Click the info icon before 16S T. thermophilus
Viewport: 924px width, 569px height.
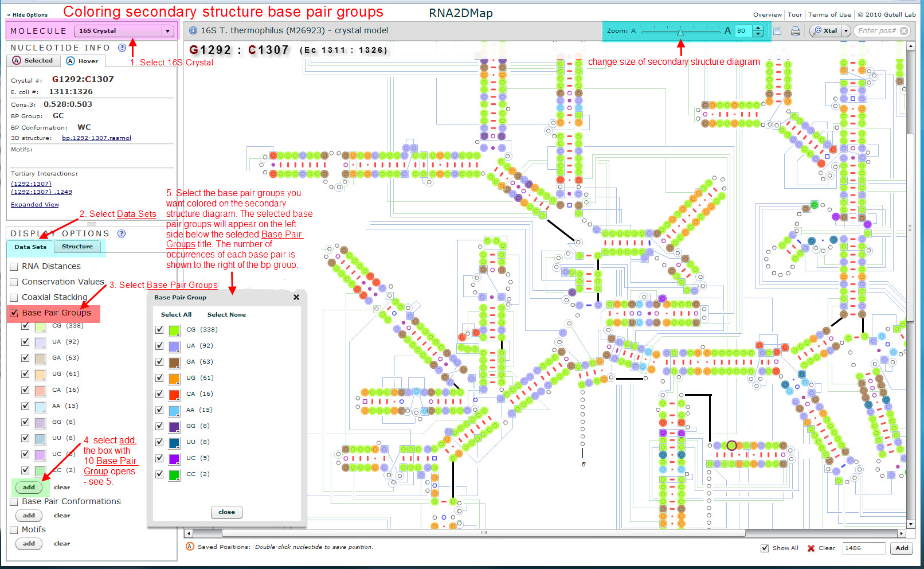pyautogui.click(x=193, y=30)
